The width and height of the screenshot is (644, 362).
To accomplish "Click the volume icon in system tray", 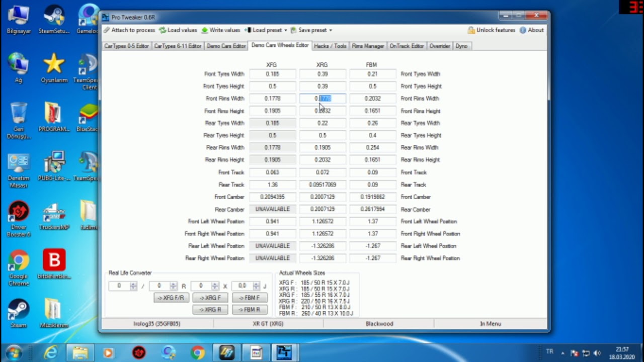I will pyautogui.click(x=597, y=353).
